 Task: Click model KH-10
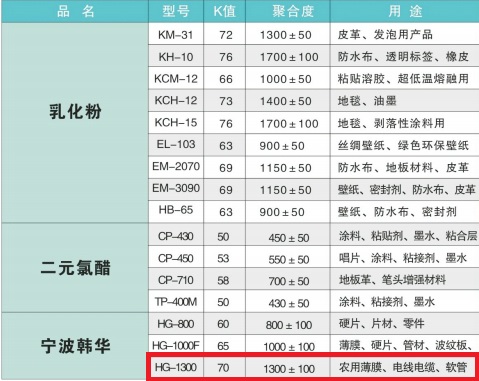click(176, 57)
